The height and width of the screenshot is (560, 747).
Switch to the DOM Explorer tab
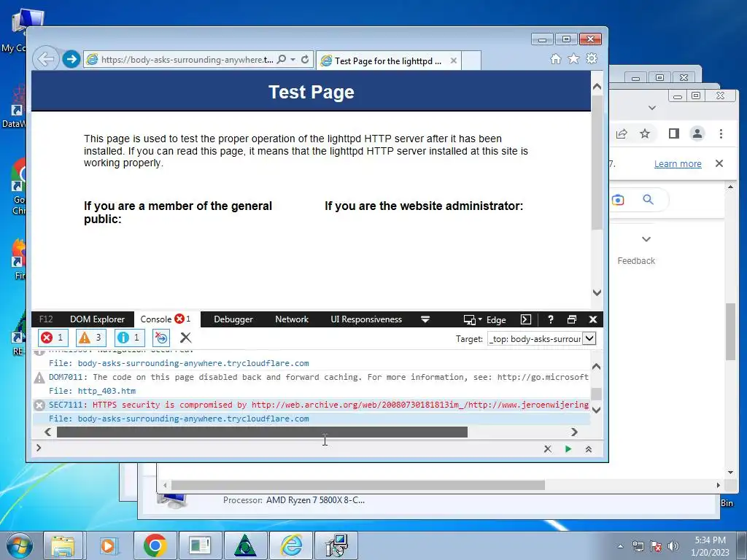pos(97,319)
